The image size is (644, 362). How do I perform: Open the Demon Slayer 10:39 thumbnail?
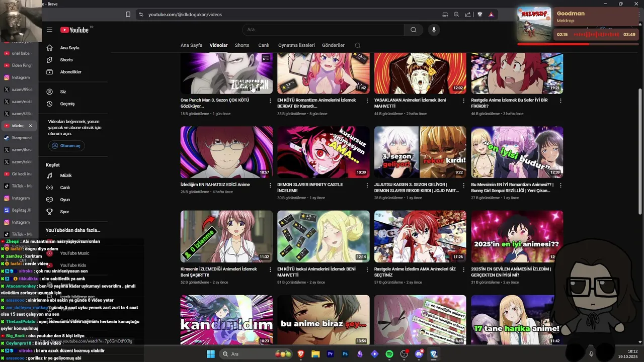(x=324, y=152)
